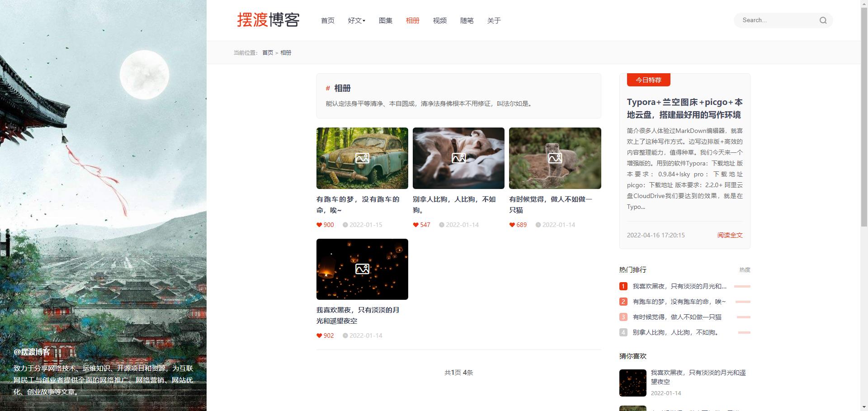Click heat bar beside rank 4 entry
Image resolution: width=868 pixels, height=411 pixels.
pyautogui.click(x=744, y=332)
